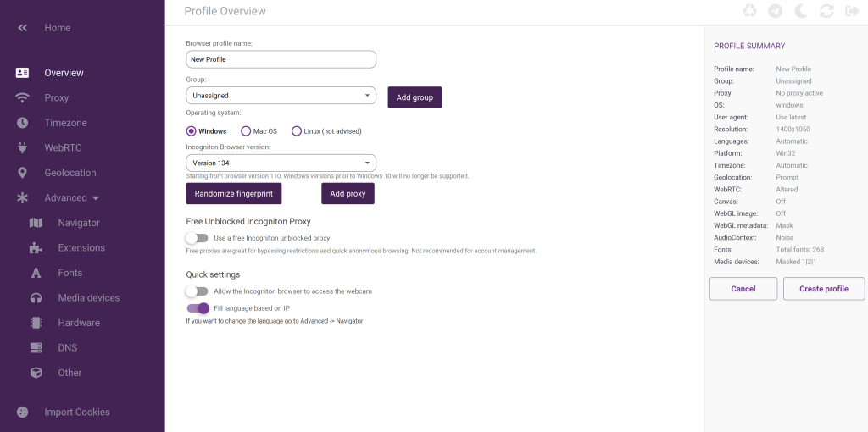Open the Telegram paper-plane icon
The height and width of the screenshot is (432, 868).
(x=775, y=11)
